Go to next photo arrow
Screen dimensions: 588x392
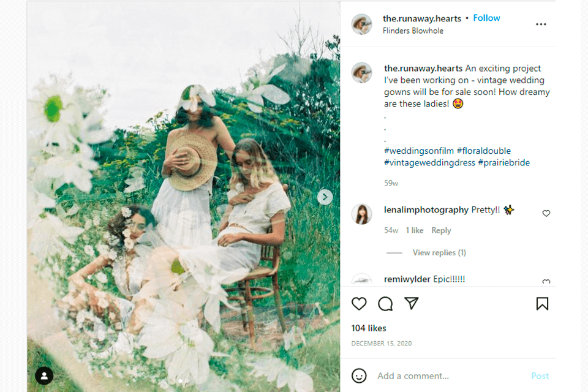(325, 197)
